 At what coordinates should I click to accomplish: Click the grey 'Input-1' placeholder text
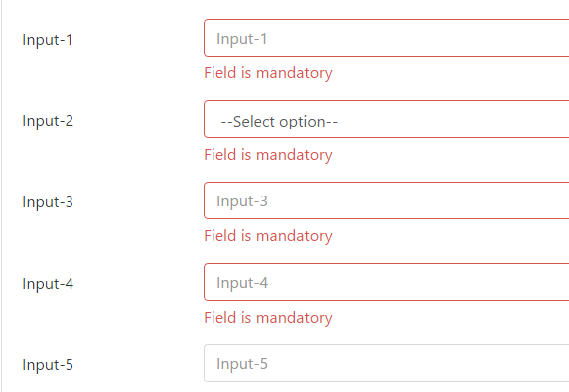[x=242, y=39]
